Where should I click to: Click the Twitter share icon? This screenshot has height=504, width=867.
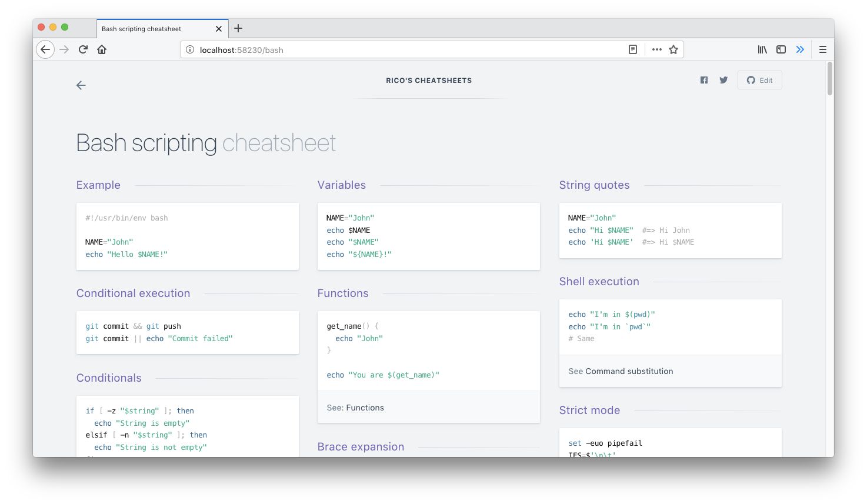(723, 79)
